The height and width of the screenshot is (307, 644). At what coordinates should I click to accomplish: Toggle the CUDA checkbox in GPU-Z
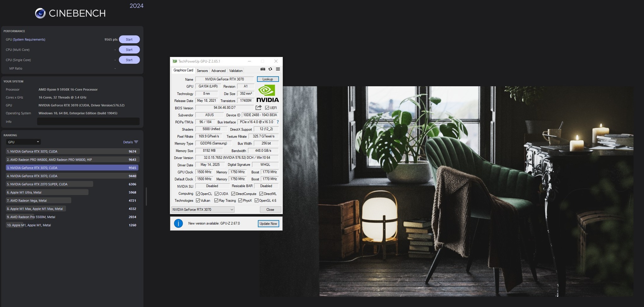[x=216, y=194]
